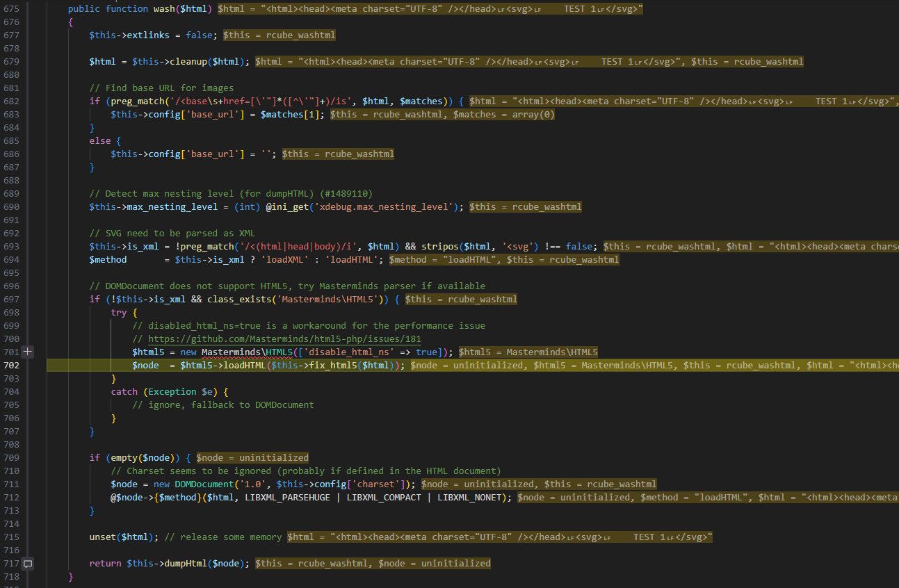This screenshot has width=899, height=588.
Task: Click the 'catch' keyword on line 704
Action: (124, 391)
